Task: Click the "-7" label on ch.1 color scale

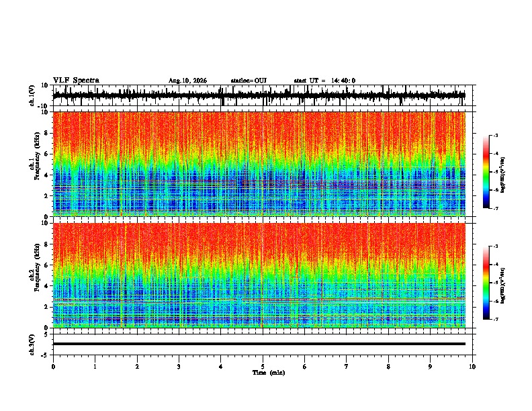Action: [495, 208]
